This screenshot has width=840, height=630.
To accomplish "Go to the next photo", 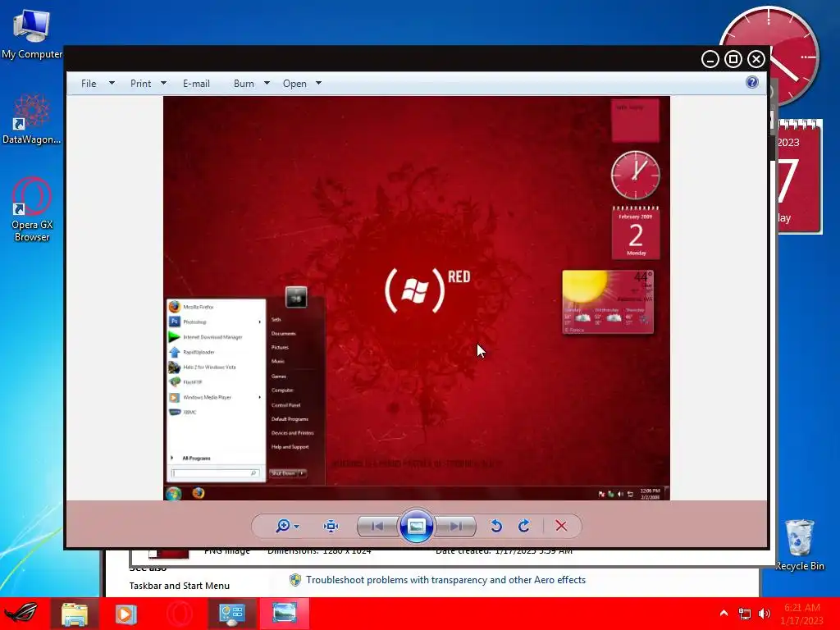I will coord(455,526).
